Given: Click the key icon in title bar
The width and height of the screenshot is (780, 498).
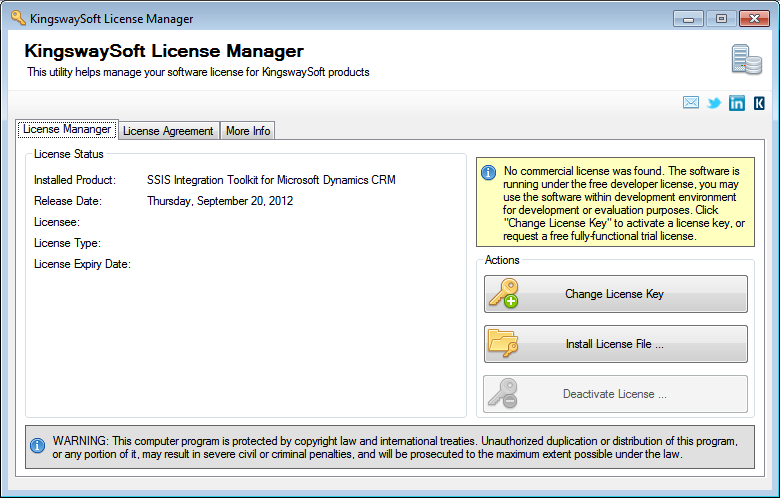Looking at the screenshot, I should click(x=18, y=18).
